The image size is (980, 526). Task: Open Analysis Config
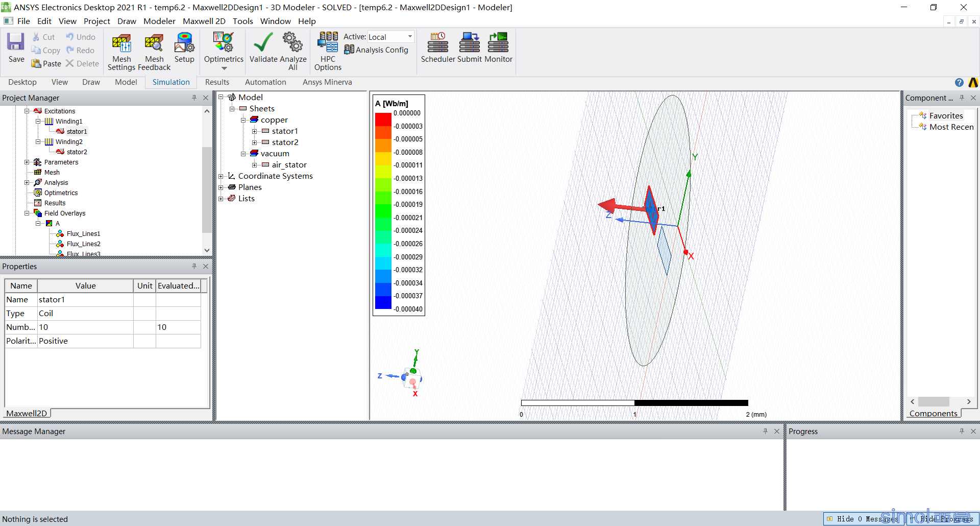point(376,50)
